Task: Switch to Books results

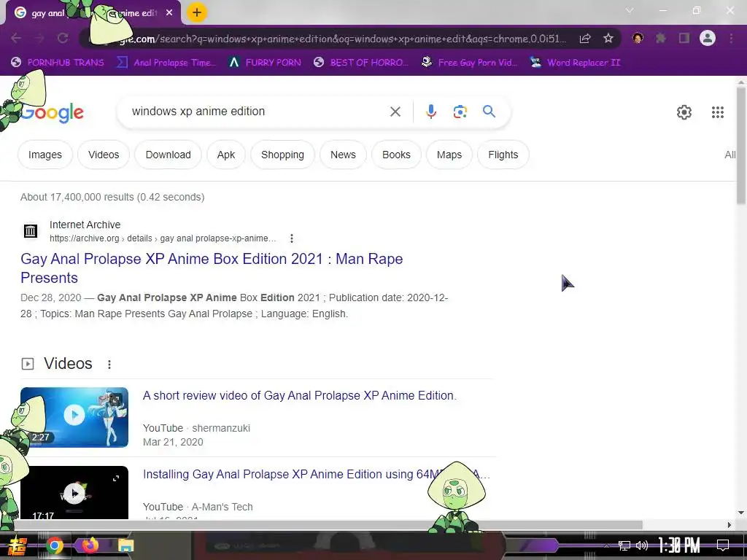Action: (x=396, y=155)
